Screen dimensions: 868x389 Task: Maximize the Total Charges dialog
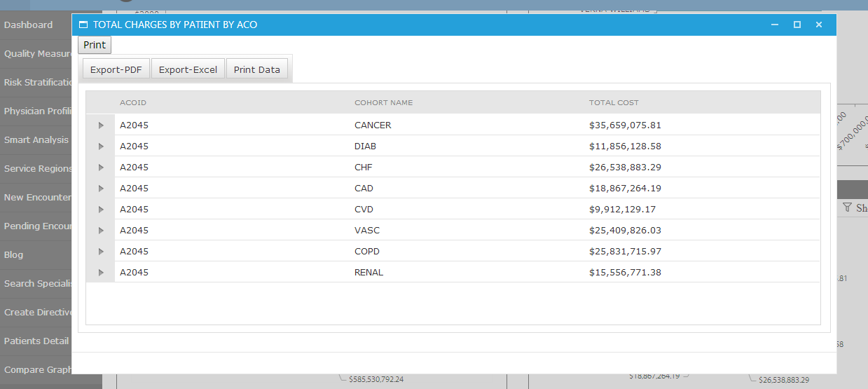coord(797,25)
